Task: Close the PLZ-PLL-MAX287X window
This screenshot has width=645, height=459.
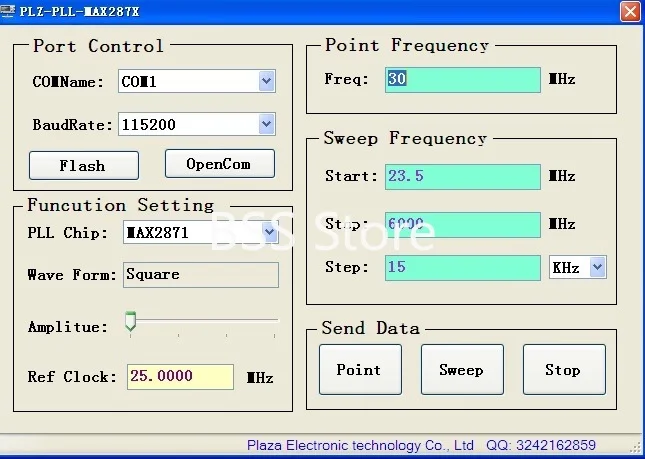Action: (630, 12)
